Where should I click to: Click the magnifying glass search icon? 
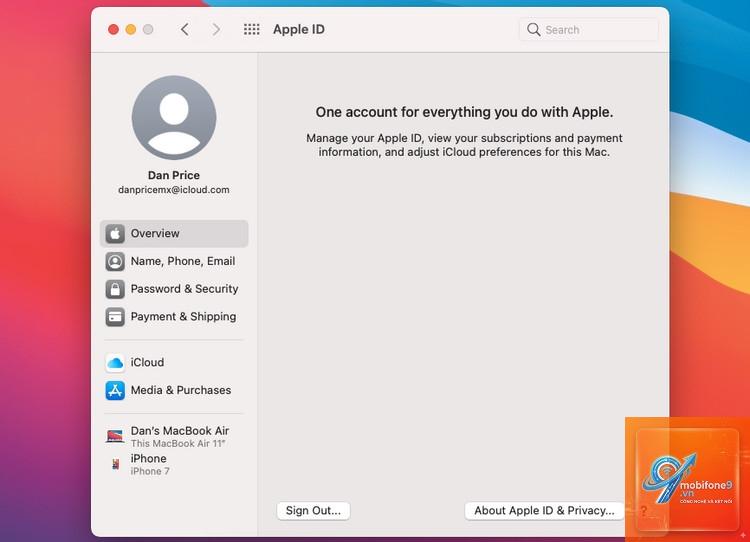pos(533,30)
